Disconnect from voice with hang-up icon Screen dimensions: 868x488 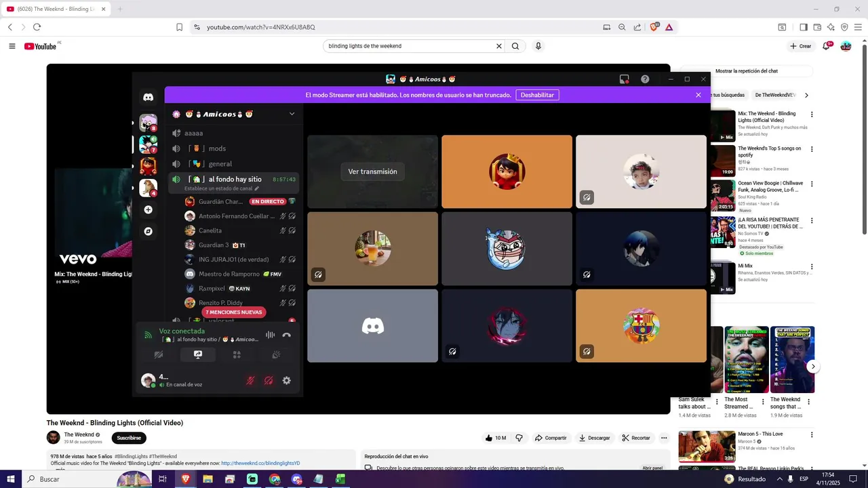click(x=286, y=335)
